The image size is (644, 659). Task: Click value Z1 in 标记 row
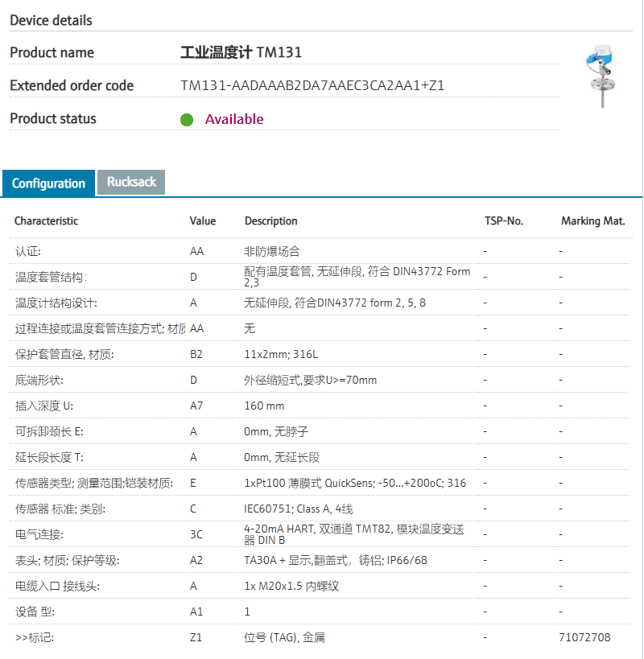click(196, 637)
